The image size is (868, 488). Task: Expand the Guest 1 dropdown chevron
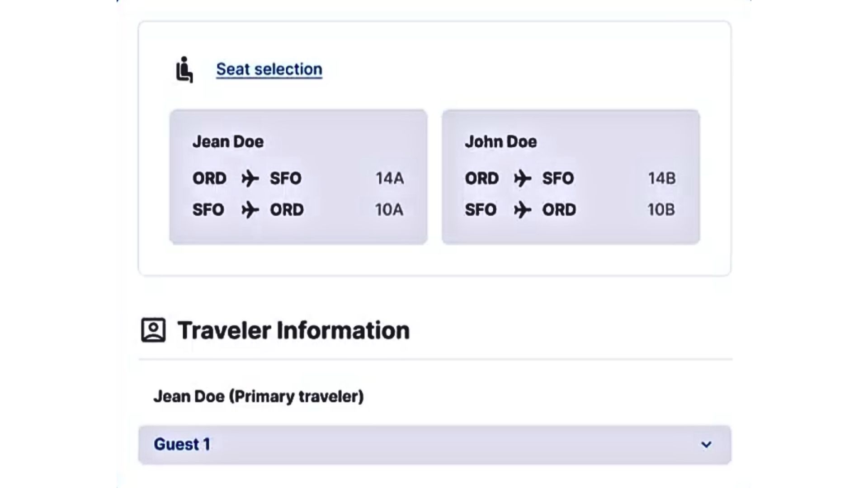[x=706, y=445]
